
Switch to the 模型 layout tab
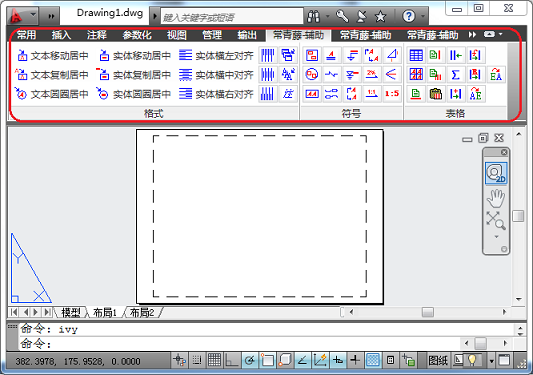pos(71,312)
